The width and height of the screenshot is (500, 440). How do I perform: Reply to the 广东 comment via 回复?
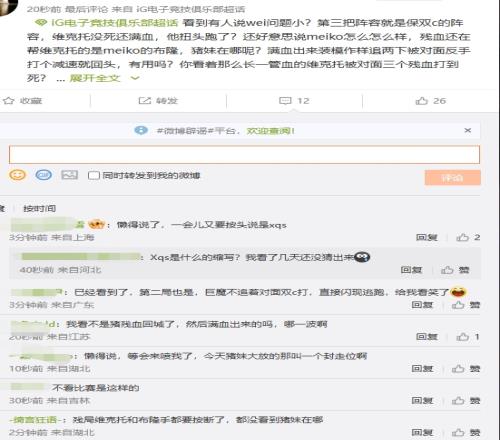click(x=422, y=304)
